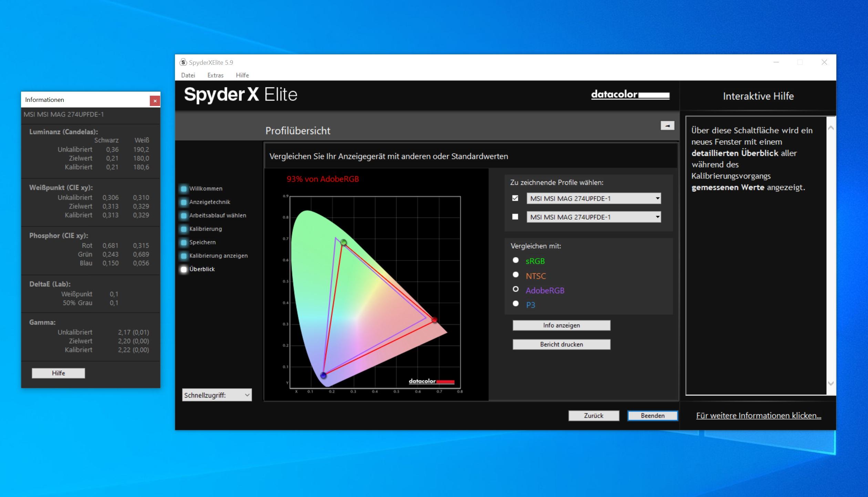
Task: Click the CIE gamut chart
Action: (x=375, y=292)
